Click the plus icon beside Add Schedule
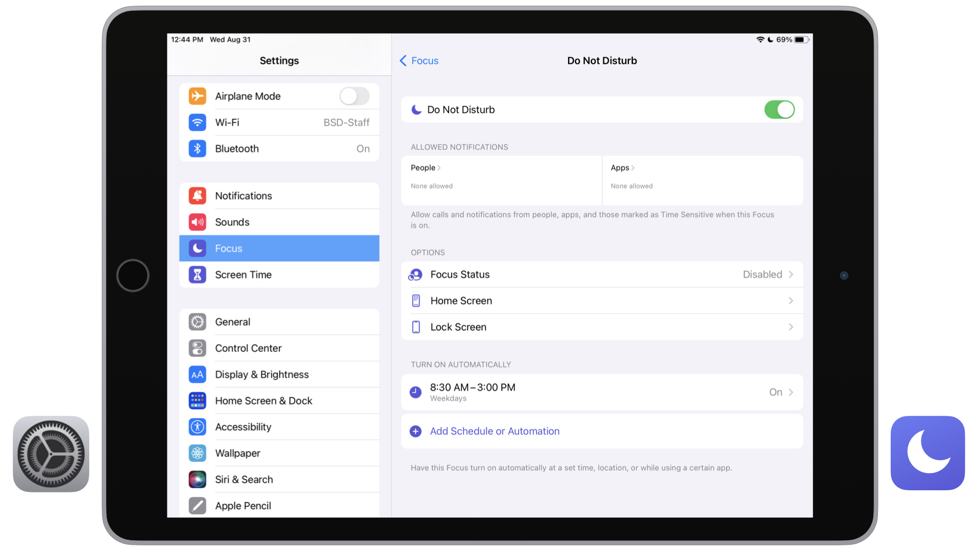Viewport: 980px width, 551px height. [x=415, y=432]
